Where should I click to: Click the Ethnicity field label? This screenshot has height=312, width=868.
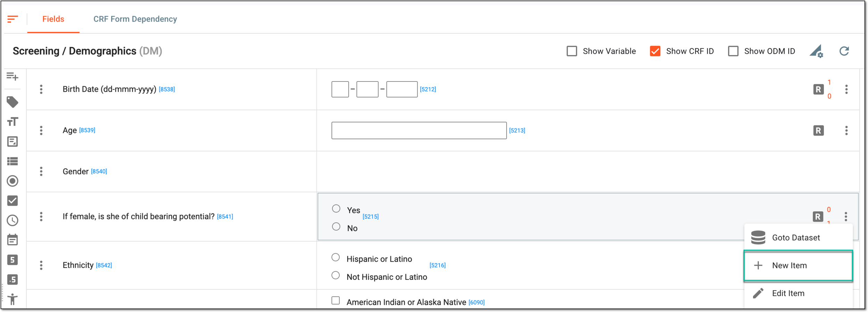coord(78,266)
